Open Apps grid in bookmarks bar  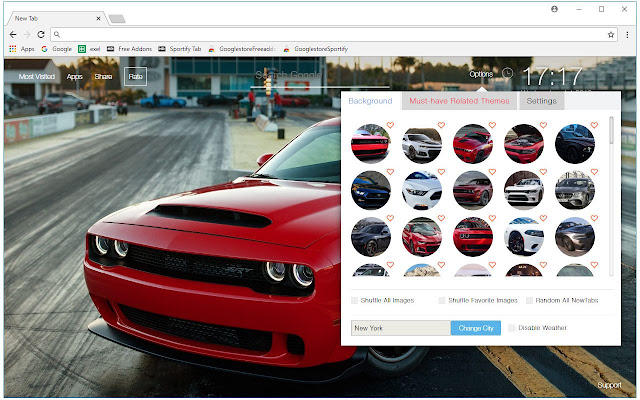point(22,49)
